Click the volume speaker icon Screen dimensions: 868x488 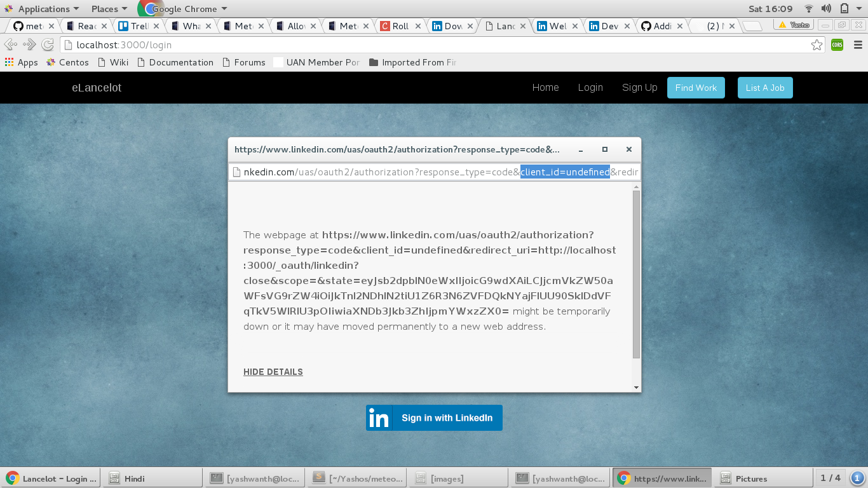(826, 9)
